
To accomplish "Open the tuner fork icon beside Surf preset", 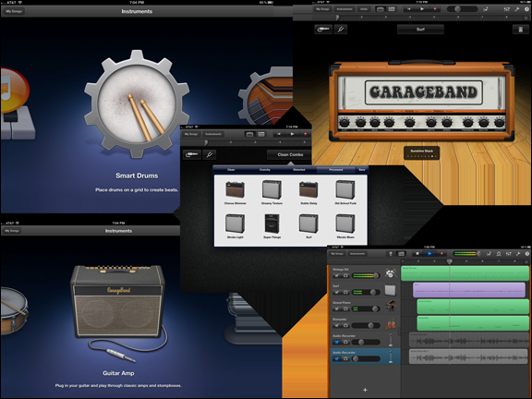I will pyautogui.click(x=341, y=30).
